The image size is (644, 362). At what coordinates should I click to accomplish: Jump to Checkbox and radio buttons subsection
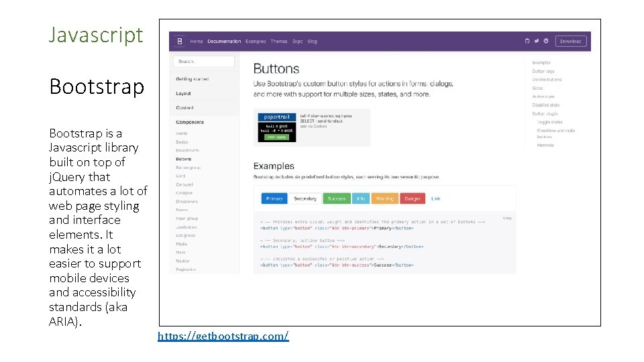pos(555,133)
